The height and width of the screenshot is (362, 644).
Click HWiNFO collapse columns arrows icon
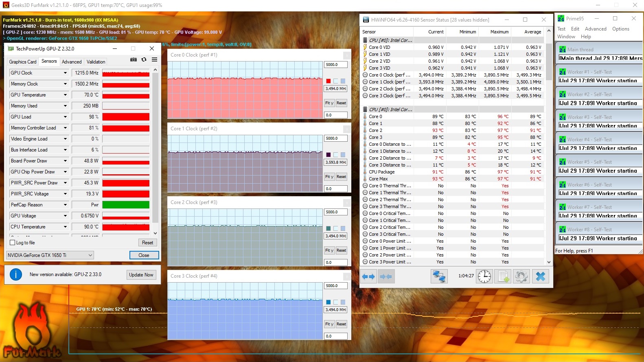[x=386, y=276]
